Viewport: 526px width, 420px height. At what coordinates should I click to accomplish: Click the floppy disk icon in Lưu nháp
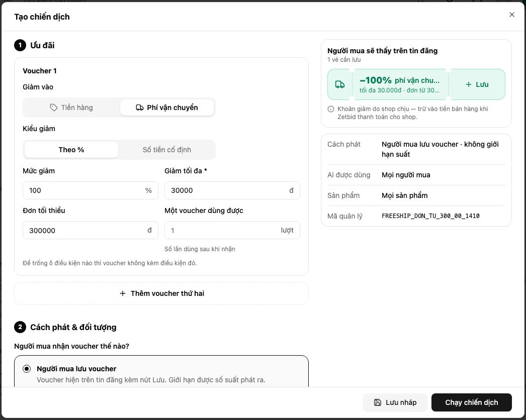[377, 402]
